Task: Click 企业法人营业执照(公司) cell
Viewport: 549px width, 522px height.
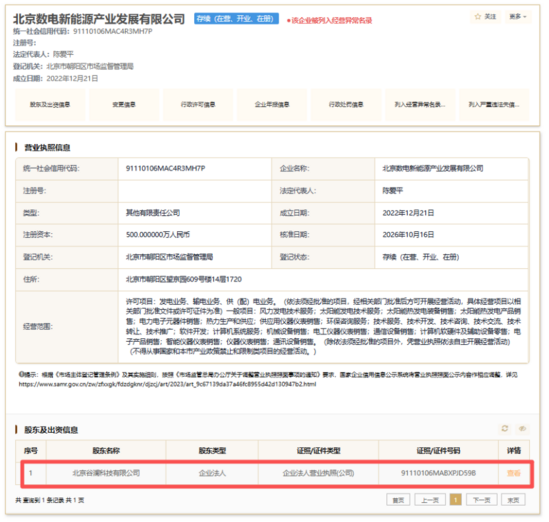Action: 318,473
